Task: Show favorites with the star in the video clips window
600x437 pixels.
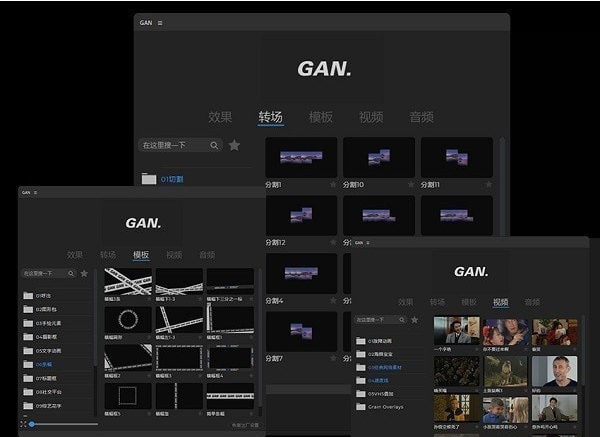Action: click(x=414, y=320)
